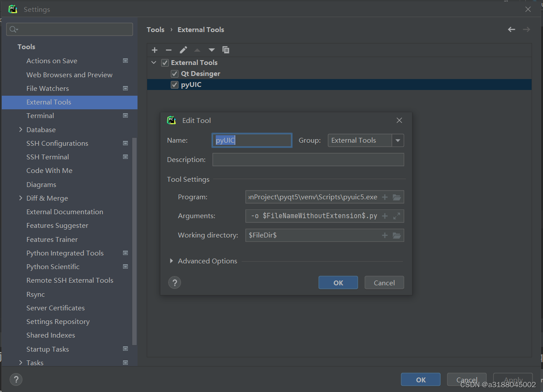
Task: Click project-level icon beside Python Integrated Tools
Action: pyautogui.click(x=126, y=253)
